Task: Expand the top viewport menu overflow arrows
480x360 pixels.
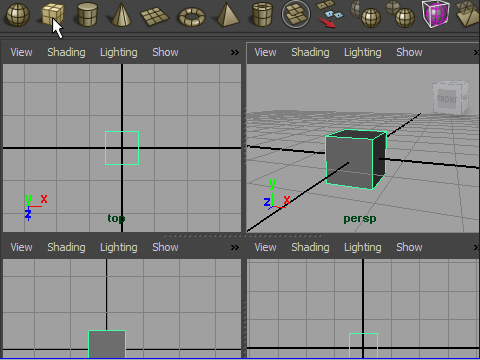Action: coord(235,52)
